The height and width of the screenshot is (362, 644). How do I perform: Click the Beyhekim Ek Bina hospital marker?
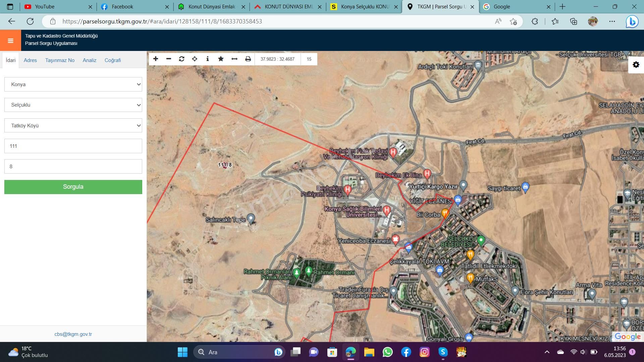click(427, 174)
